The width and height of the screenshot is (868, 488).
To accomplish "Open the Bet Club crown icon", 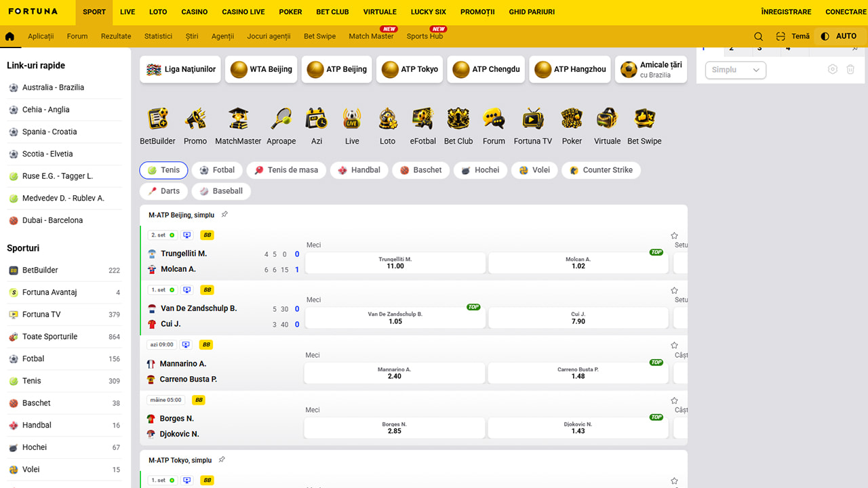I will click(458, 119).
